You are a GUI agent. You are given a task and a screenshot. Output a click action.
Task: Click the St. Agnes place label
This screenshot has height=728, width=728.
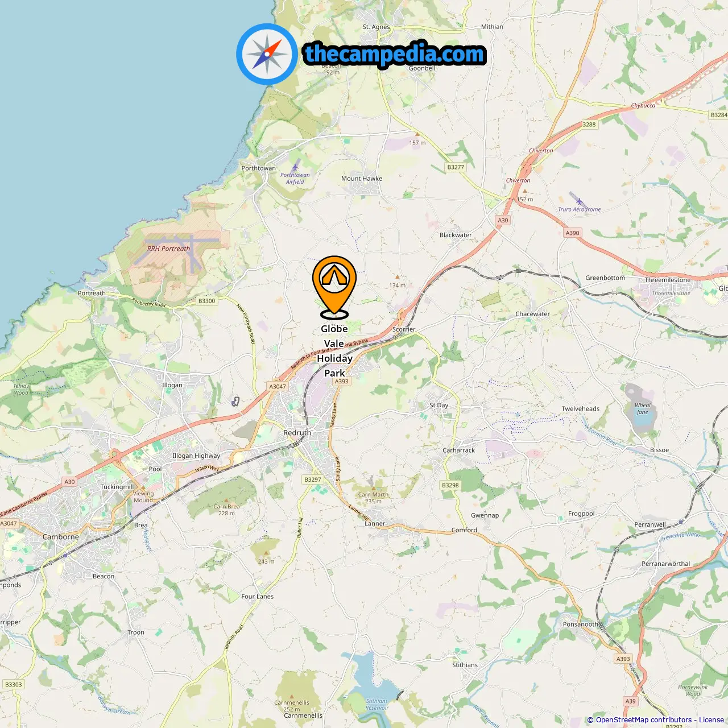[x=377, y=27]
